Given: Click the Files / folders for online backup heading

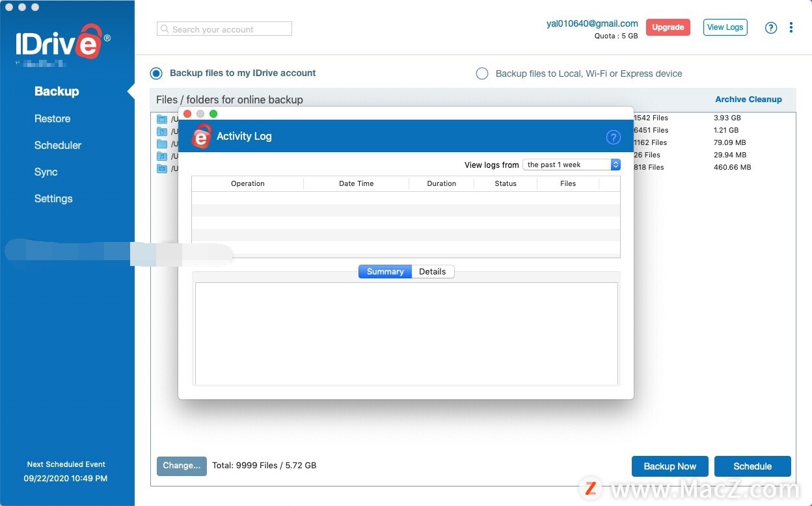Looking at the screenshot, I should (230, 100).
